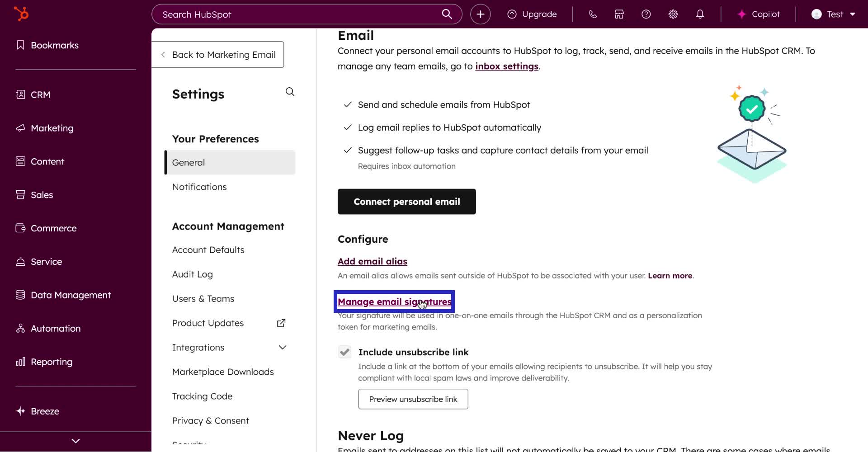The image size is (868, 452).
Task: Click the phone calling icon
Action: point(592,14)
